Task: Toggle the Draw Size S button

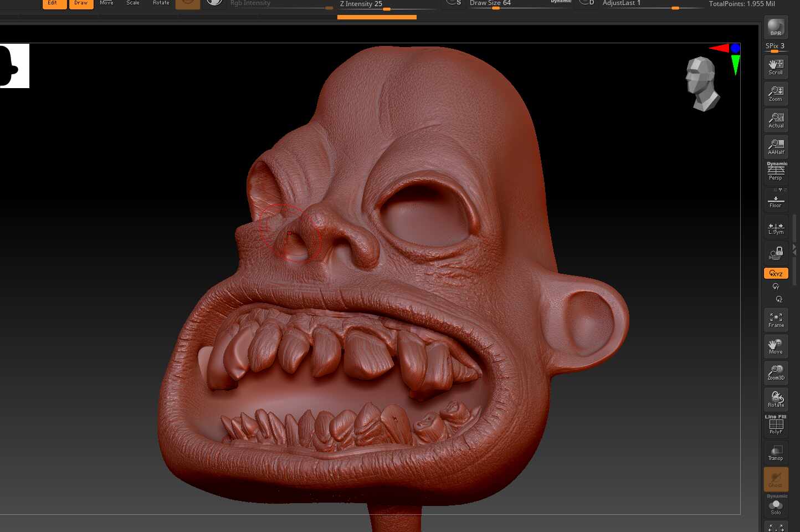Action: [454, 3]
